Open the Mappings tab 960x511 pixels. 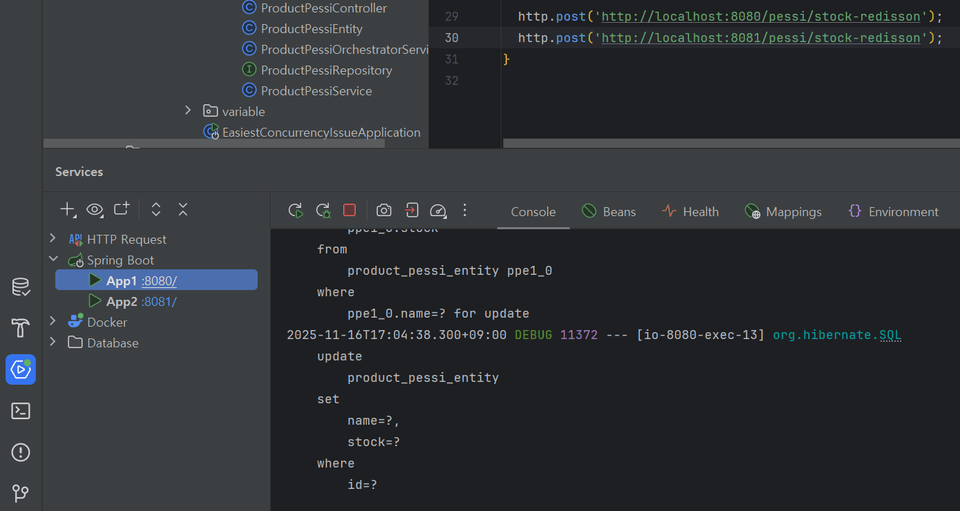pos(783,212)
